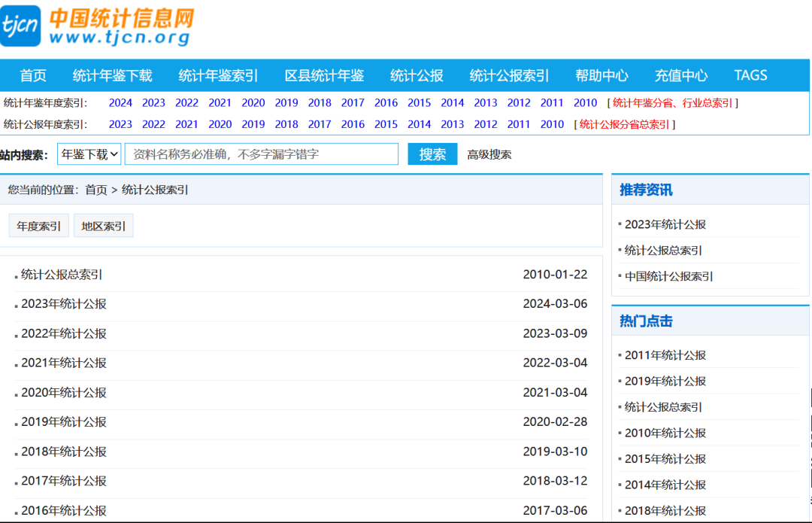Switch to the 地区索引 tab

coord(104,226)
